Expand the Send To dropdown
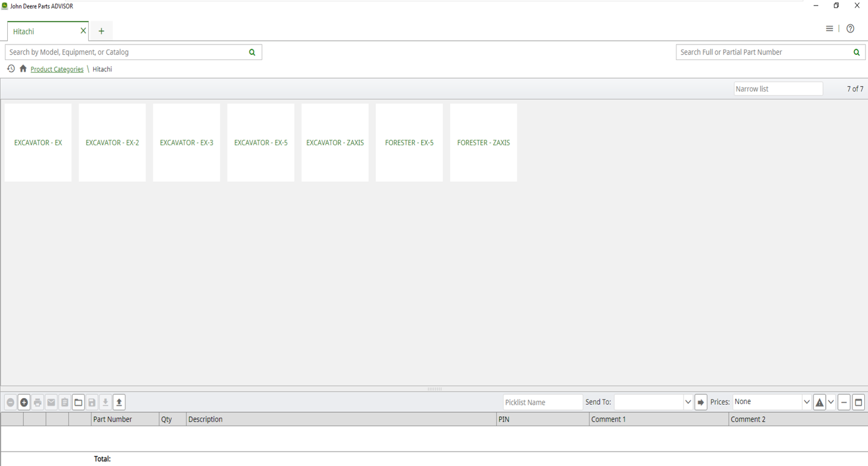 click(x=688, y=402)
